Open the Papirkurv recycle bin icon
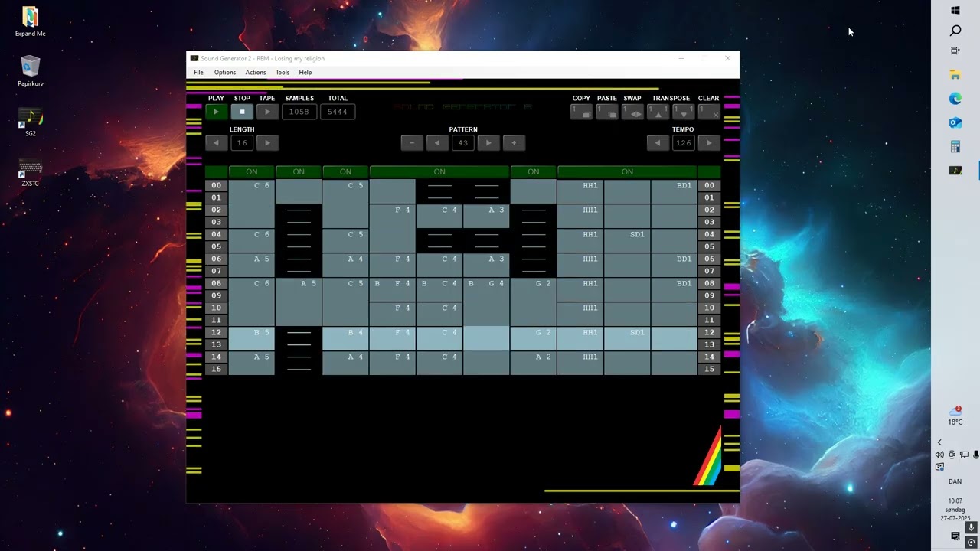 pyautogui.click(x=31, y=71)
